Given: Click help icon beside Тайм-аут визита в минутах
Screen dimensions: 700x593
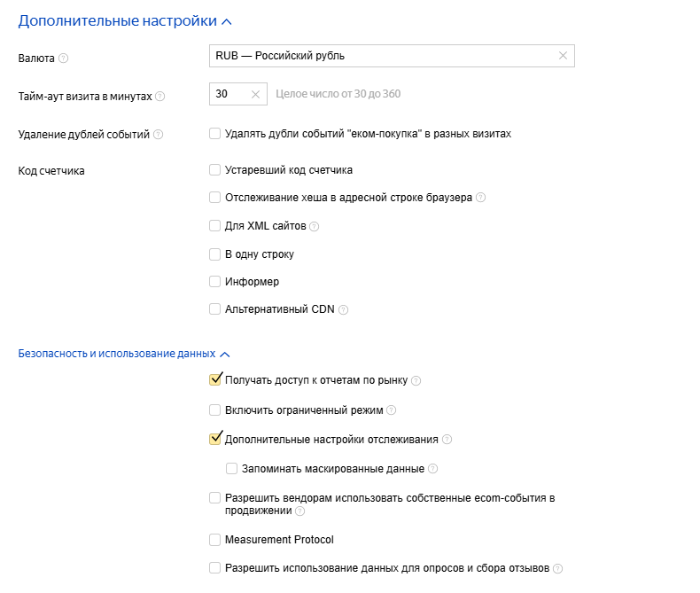Looking at the screenshot, I should coord(160,97).
